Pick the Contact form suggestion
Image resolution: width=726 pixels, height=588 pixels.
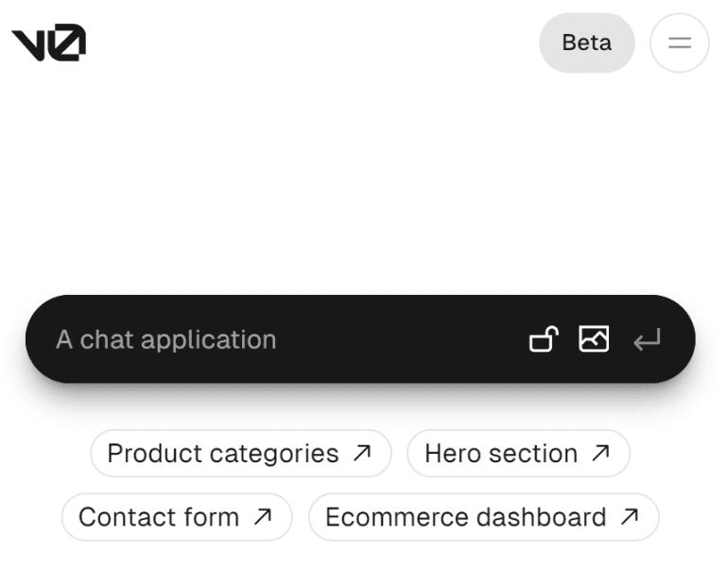(159, 517)
